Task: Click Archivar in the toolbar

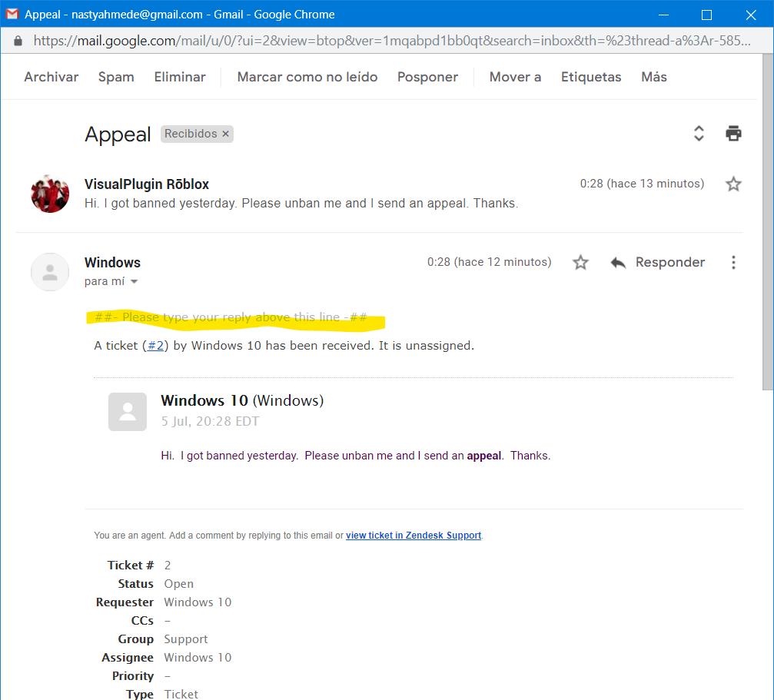Action: point(51,77)
